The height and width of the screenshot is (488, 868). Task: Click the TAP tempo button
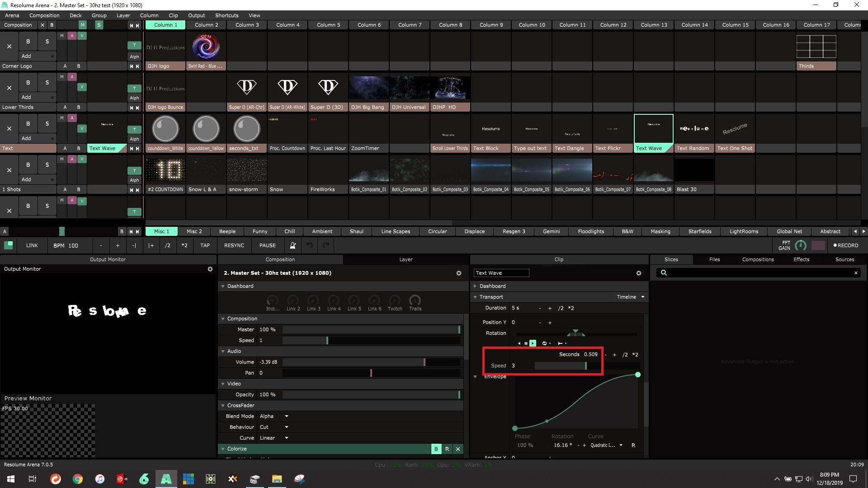coord(205,245)
